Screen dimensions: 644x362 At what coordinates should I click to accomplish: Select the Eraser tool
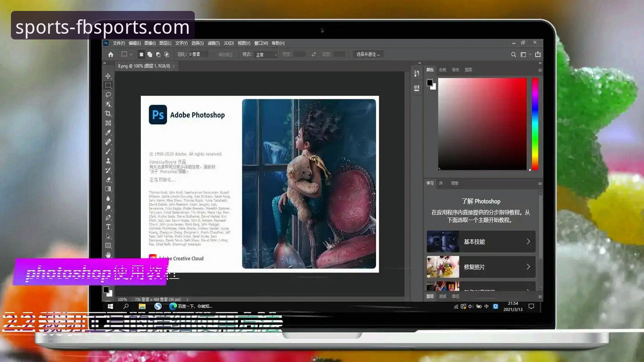[108, 180]
